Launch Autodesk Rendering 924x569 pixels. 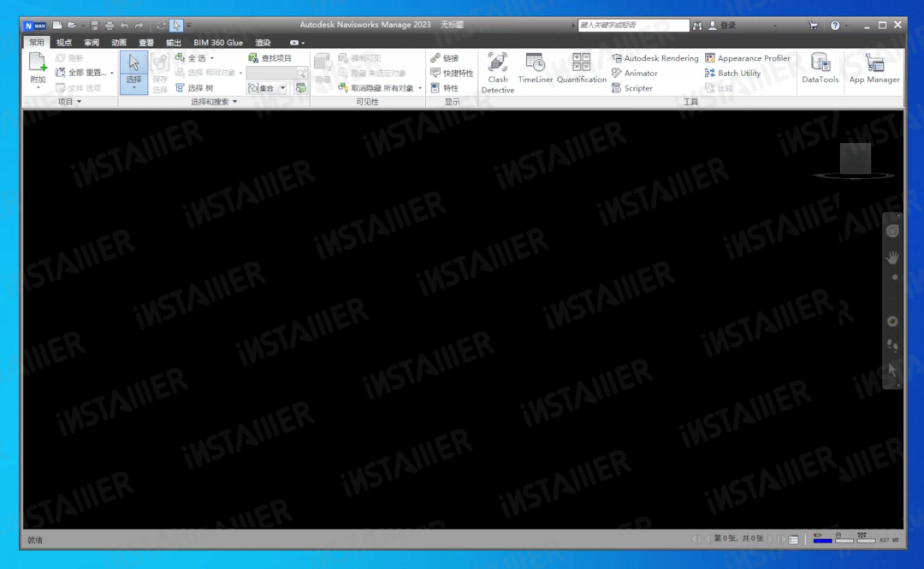pos(654,58)
